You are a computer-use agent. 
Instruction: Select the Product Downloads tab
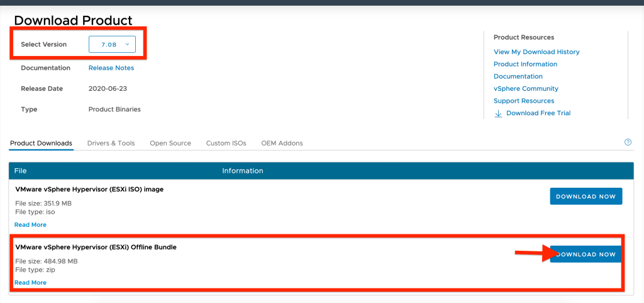(41, 143)
